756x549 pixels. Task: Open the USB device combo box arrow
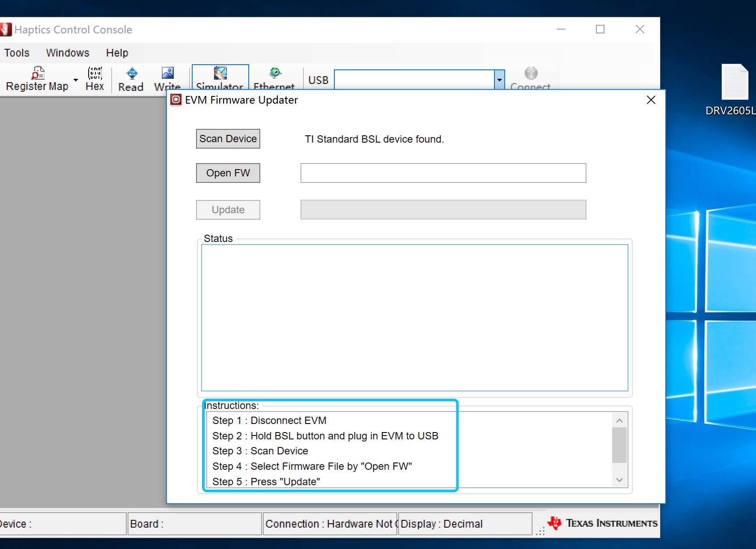click(499, 80)
